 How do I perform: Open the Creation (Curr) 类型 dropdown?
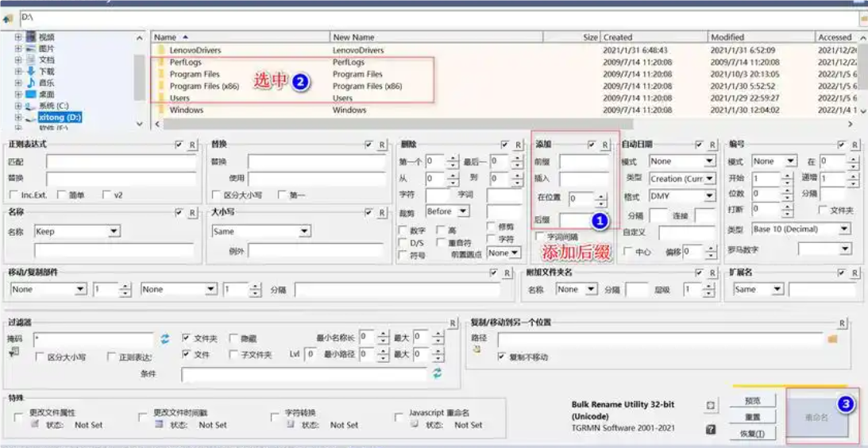710,179
